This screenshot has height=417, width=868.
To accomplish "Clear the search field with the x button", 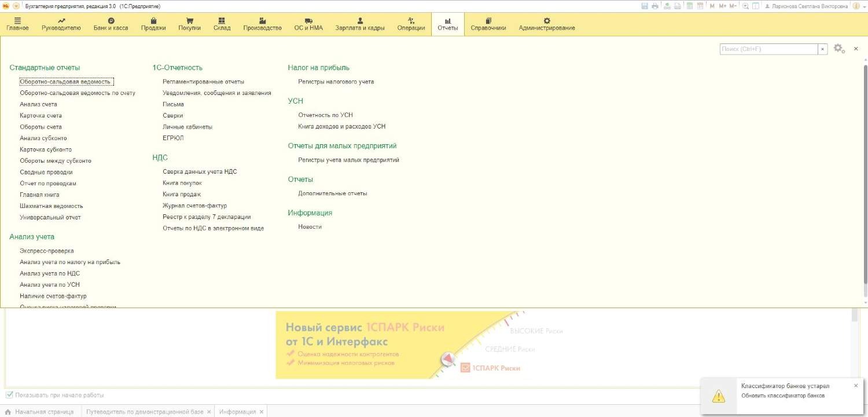I will click(822, 49).
